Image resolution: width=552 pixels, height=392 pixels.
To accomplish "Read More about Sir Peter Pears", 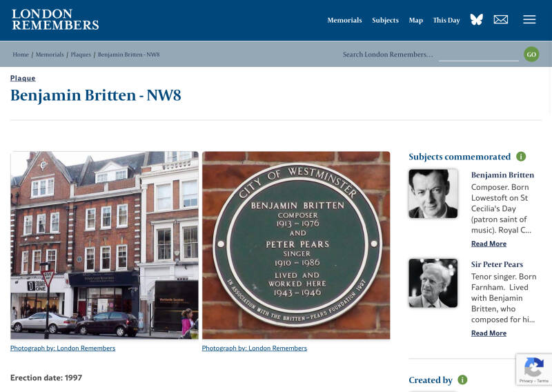I will pos(489,333).
